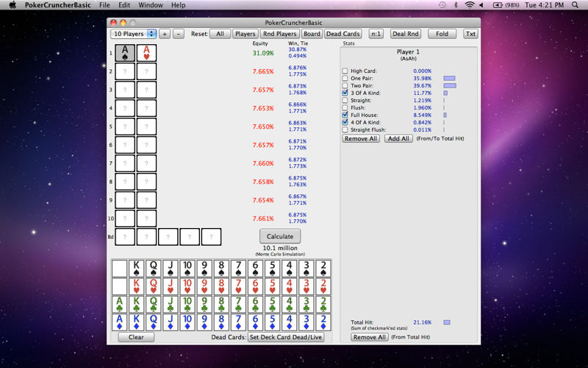Open the 10 Players dropdown
The image size is (588, 368).
click(134, 34)
